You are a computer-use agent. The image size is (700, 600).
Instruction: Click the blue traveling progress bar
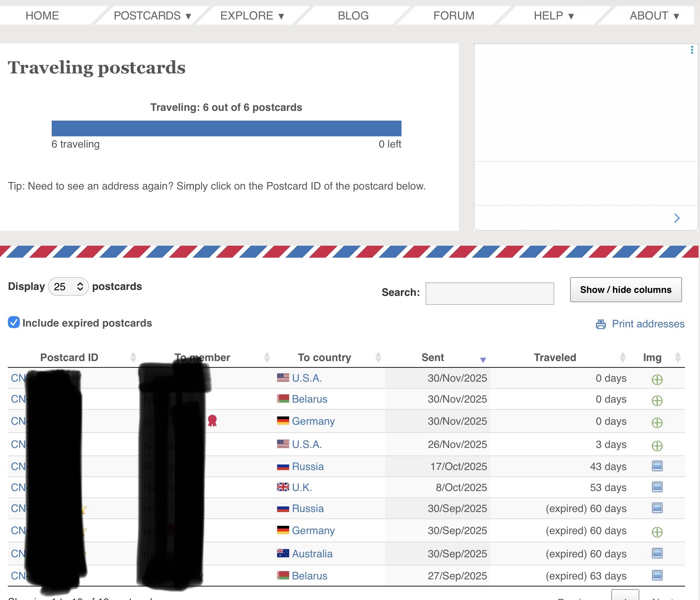226,128
